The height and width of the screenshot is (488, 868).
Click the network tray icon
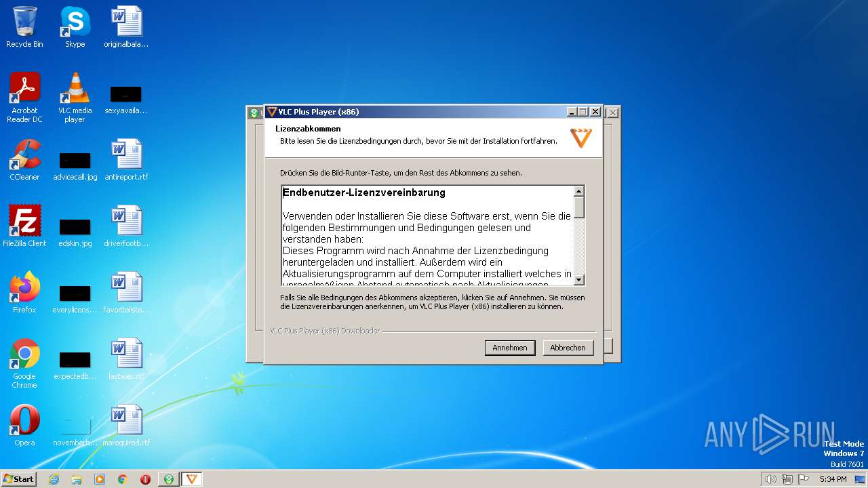(787, 479)
